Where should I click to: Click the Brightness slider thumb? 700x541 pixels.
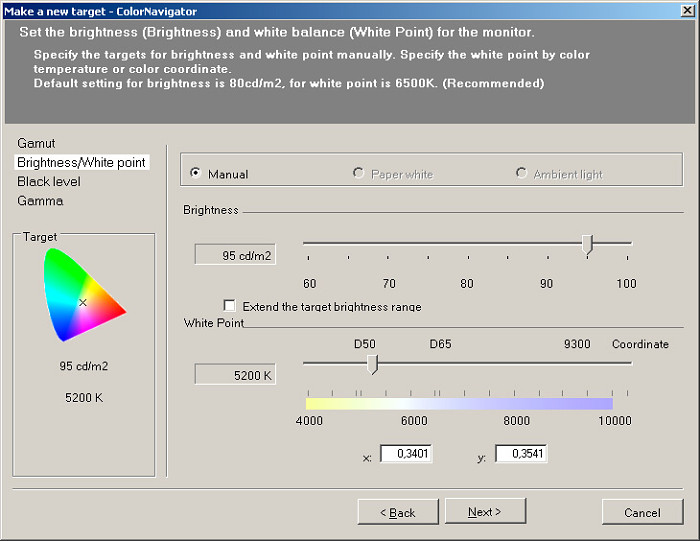(587, 244)
